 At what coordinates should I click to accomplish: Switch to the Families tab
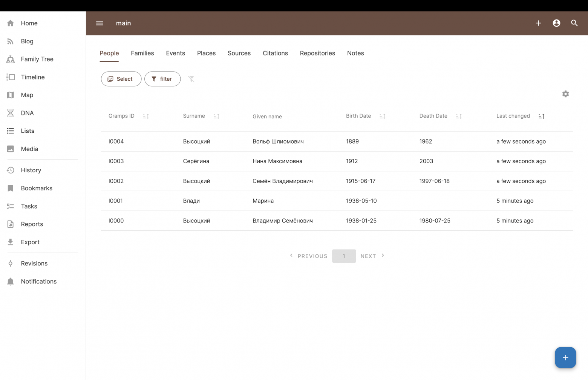point(142,53)
